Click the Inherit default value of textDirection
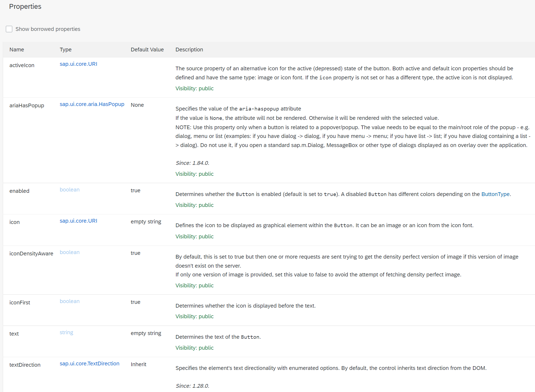The image size is (535, 392). 138,364
